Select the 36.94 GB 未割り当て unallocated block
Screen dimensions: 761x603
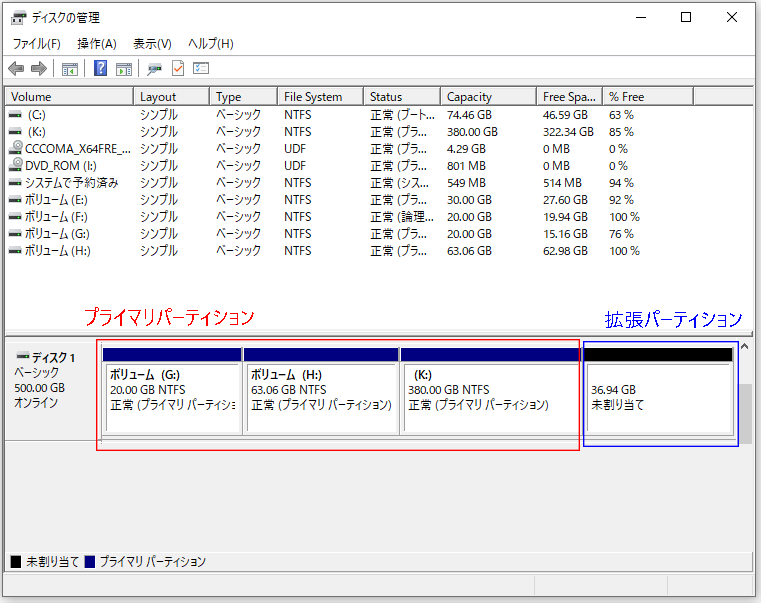659,391
